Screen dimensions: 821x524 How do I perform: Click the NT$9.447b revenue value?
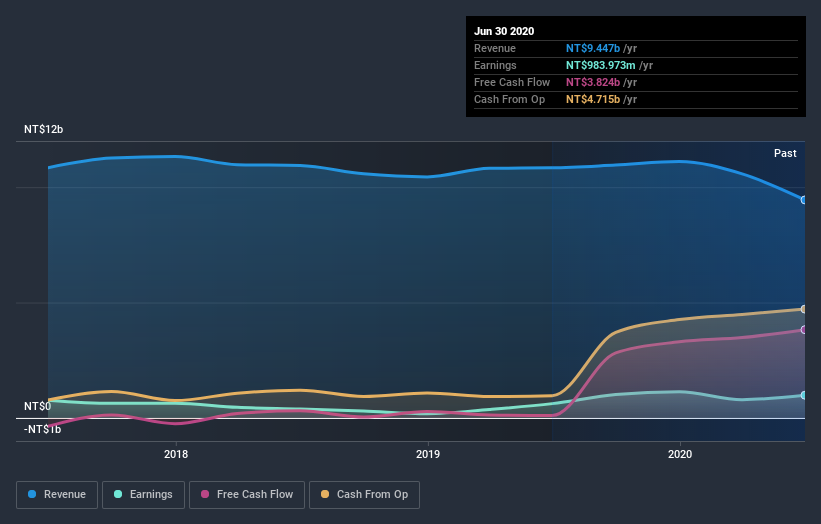click(593, 48)
